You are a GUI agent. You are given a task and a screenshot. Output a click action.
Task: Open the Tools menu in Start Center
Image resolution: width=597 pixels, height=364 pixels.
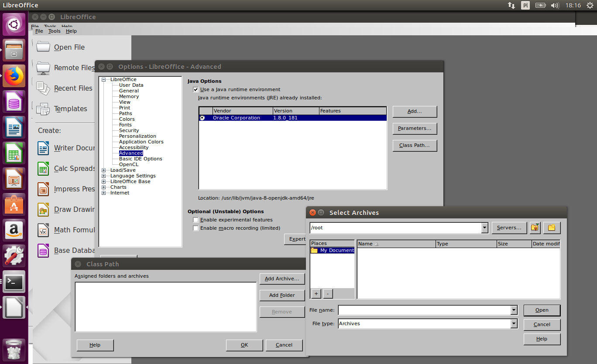pos(54,31)
